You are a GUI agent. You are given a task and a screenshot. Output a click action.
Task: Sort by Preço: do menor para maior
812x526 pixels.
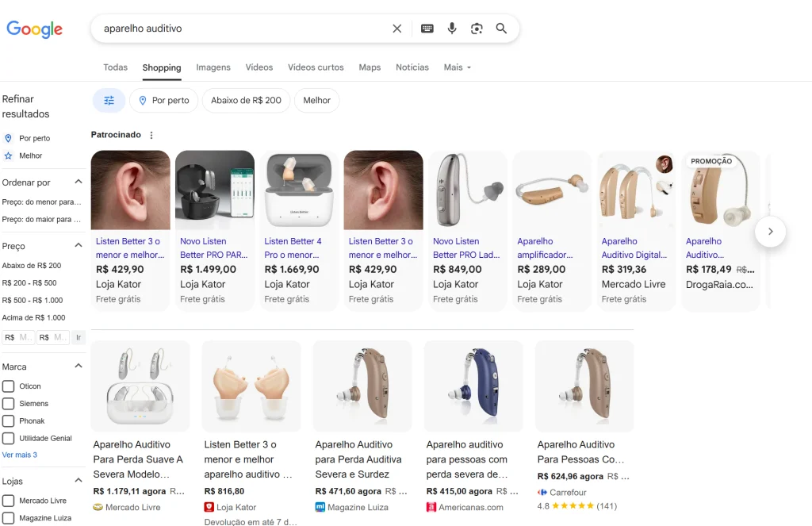[x=41, y=202]
